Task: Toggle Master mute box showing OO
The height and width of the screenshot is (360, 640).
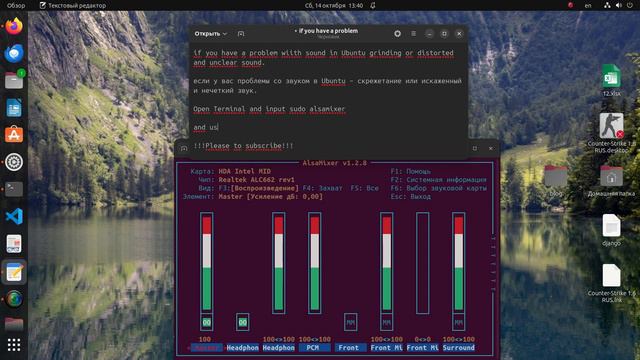Action: point(207,322)
